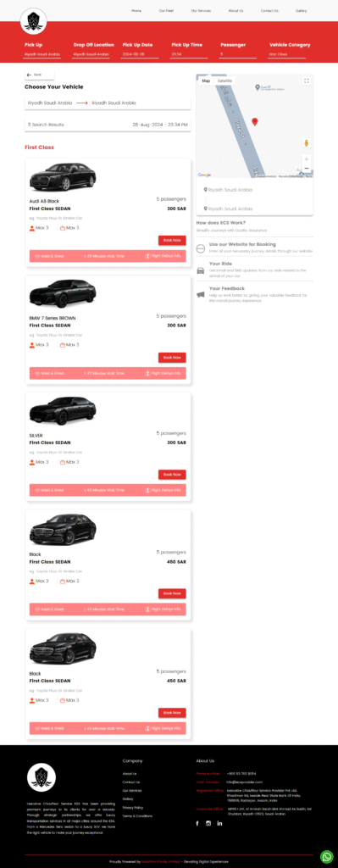Click the WhatsApp chat icon
The height and width of the screenshot is (868, 338).
(327, 856)
